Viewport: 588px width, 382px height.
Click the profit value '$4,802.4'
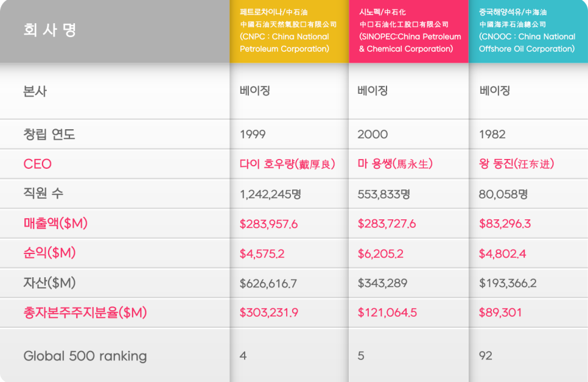coord(503,253)
